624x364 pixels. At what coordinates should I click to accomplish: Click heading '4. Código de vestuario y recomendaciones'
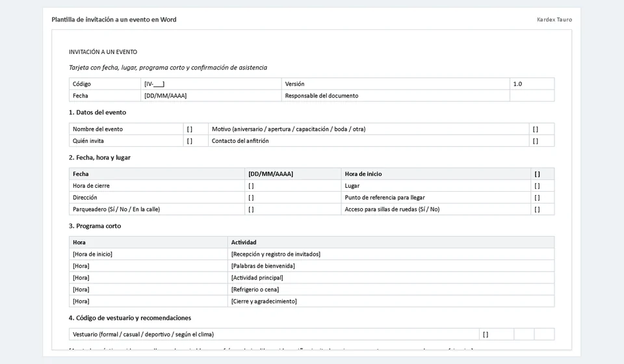click(130, 318)
